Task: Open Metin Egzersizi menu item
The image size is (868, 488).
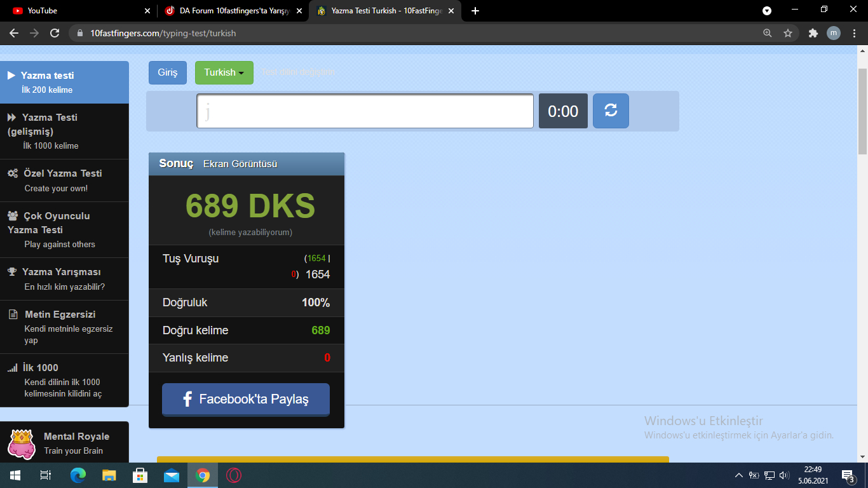Action: [x=64, y=327]
